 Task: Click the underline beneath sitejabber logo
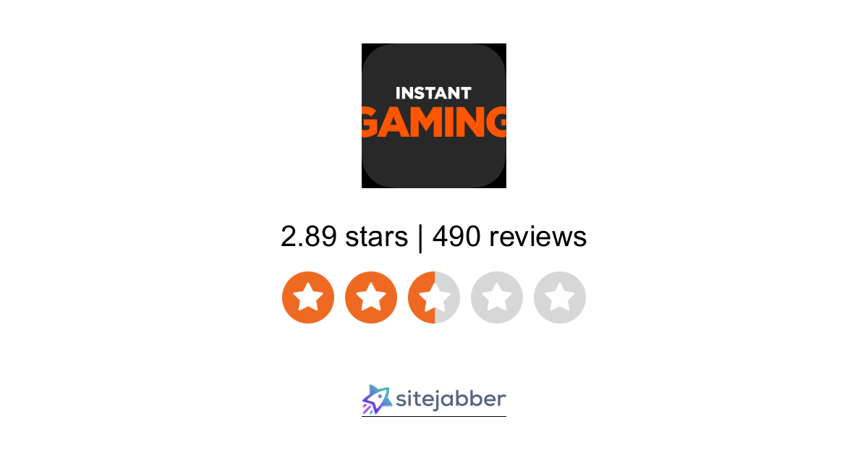click(x=434, y=416)
